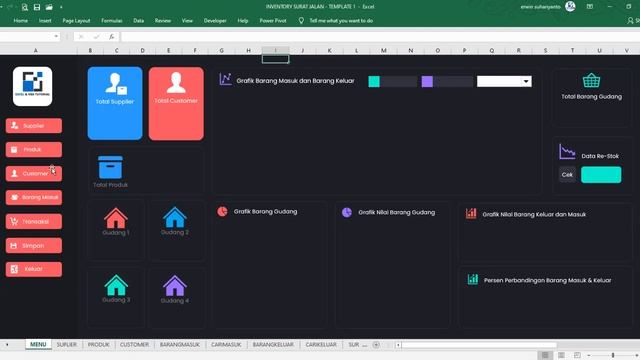Click the Keluar sidebar button
The width and height of the screenshot is (640, 360).
pyautogui.click(x=34, y=269)
